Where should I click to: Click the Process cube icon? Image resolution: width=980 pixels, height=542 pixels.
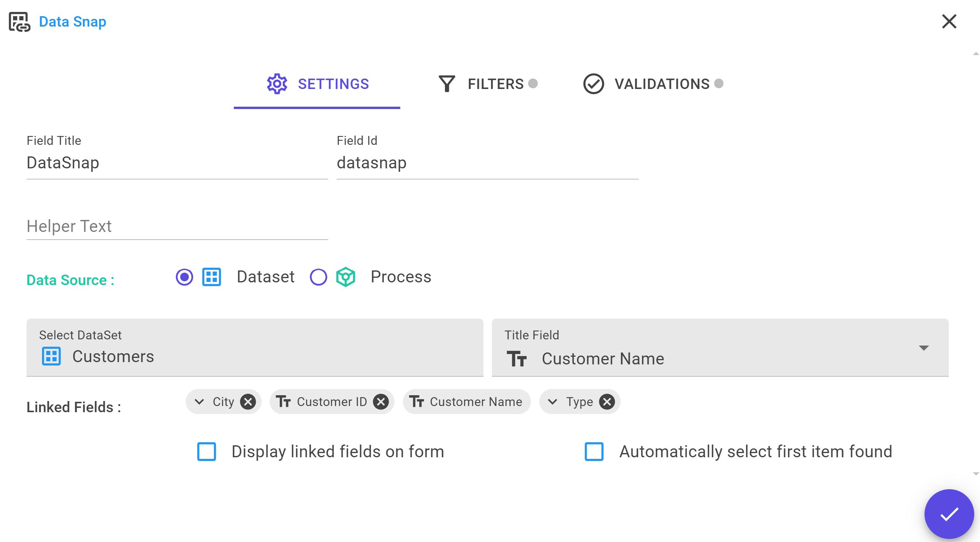pos(346,277)
